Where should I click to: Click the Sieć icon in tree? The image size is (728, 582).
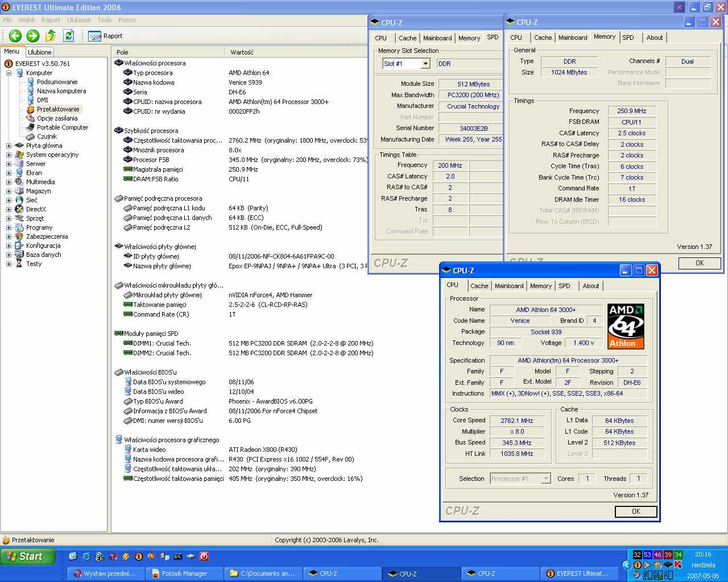pyautogui.click(x=19, y=200)
